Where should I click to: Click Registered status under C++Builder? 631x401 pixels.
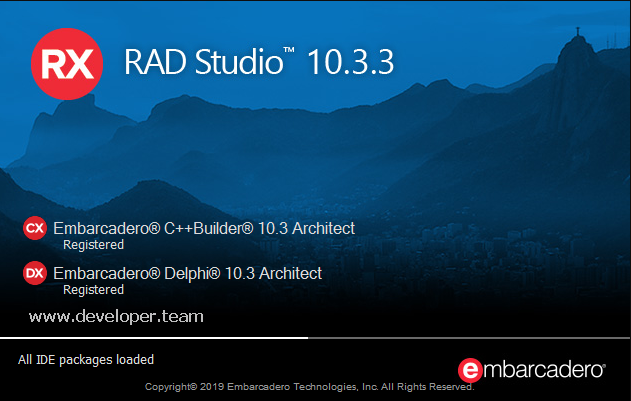93,245
